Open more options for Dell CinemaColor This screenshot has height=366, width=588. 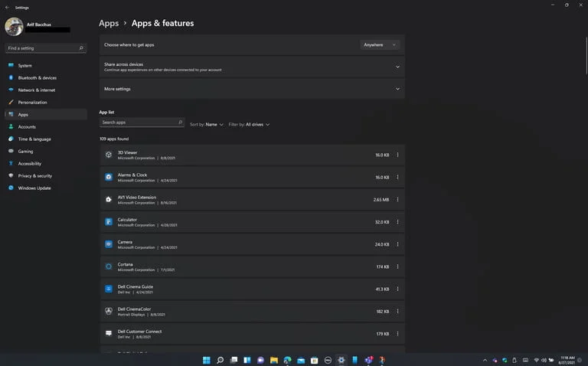tap(397, 311)
